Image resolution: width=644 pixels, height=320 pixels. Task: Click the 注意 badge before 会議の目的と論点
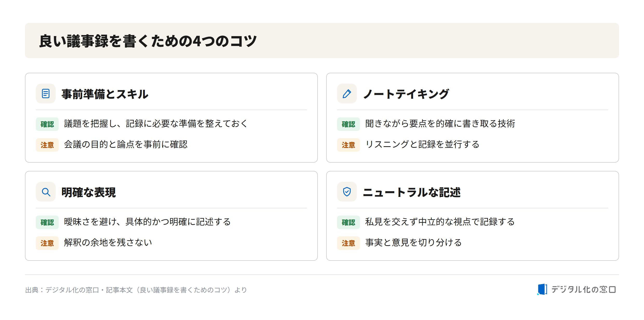(47, 145)
